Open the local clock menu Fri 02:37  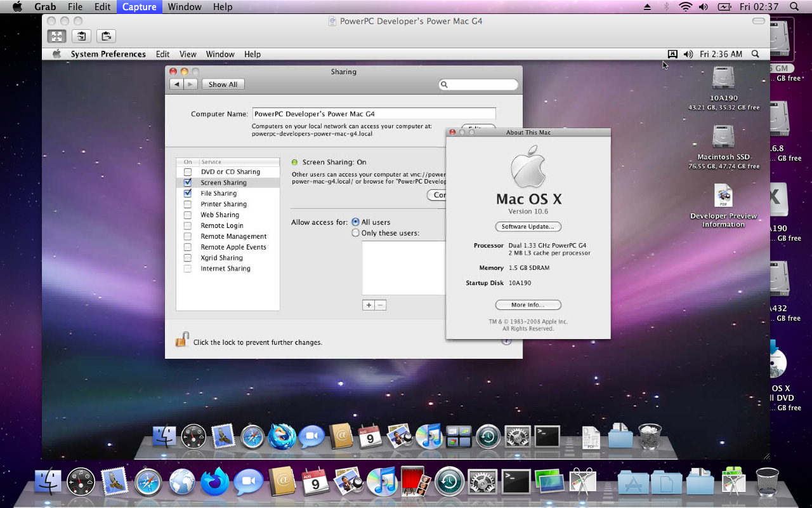click(759, 7)
